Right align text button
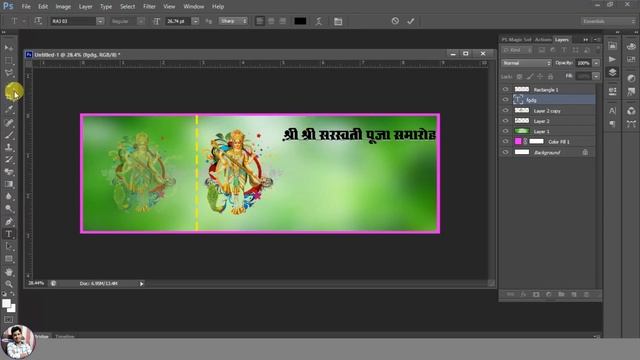This screenshot has width=640, height=360. 282,21
